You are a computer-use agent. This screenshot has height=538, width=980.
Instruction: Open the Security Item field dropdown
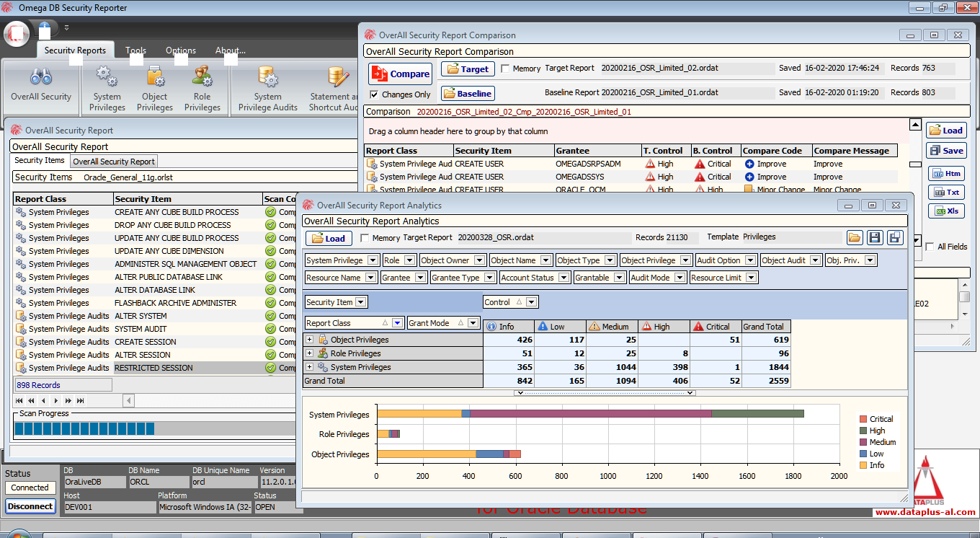361,302
